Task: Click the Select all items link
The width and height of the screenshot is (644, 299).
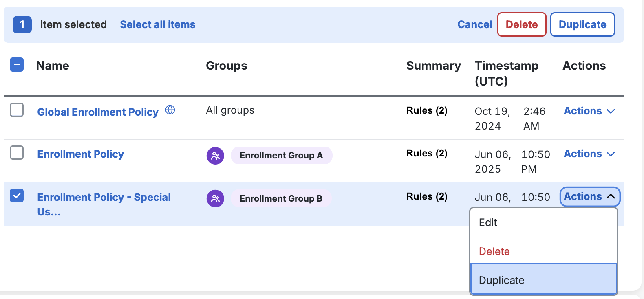Action: click(157, 24)
